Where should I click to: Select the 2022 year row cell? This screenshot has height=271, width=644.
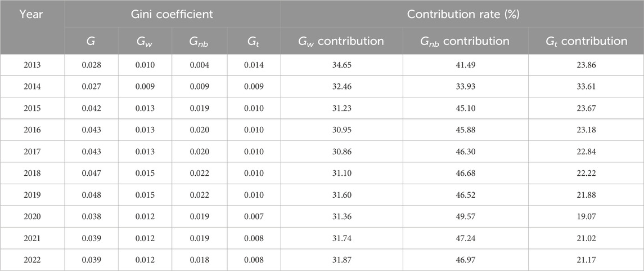pyautogui.click(x=32, y=260)
